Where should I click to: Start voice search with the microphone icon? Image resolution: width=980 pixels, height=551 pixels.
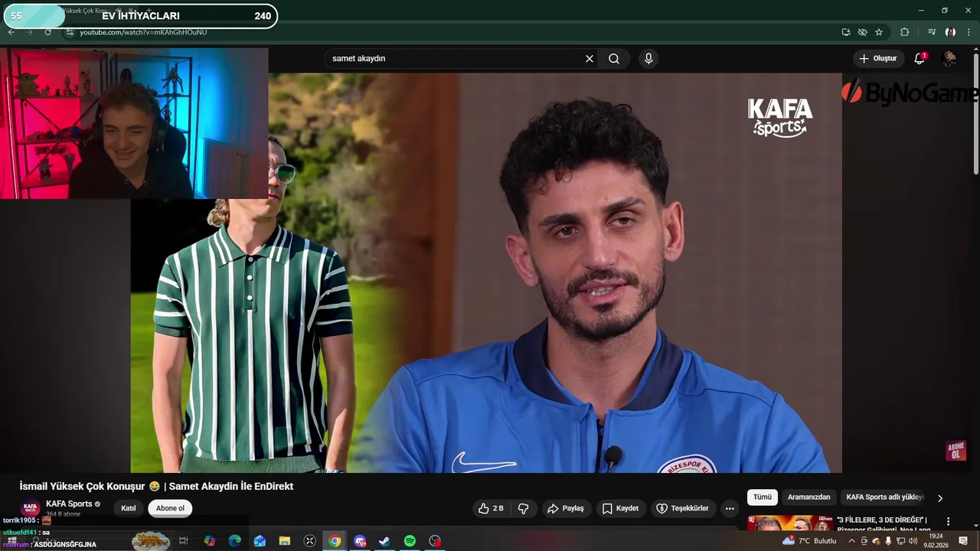648,58
